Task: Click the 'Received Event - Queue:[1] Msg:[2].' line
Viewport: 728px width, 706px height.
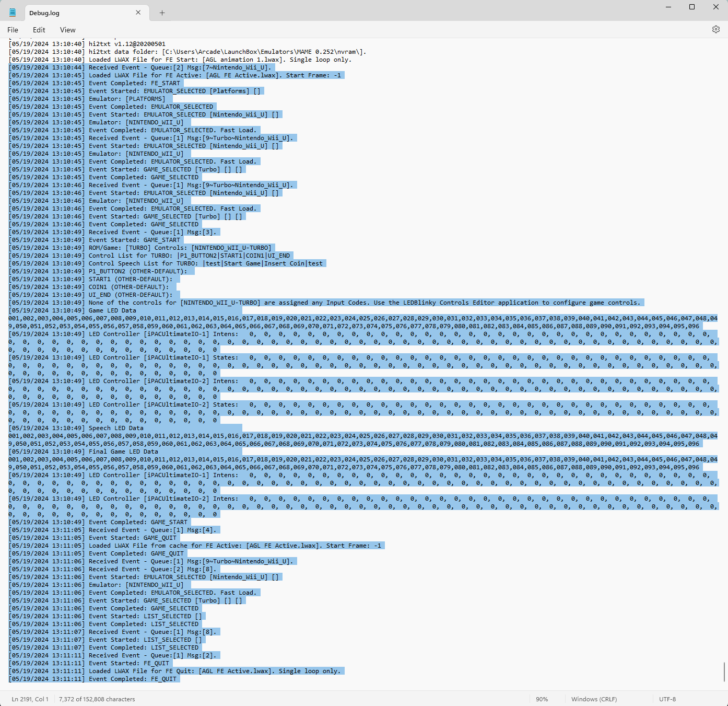Action: tap(112, 655)
